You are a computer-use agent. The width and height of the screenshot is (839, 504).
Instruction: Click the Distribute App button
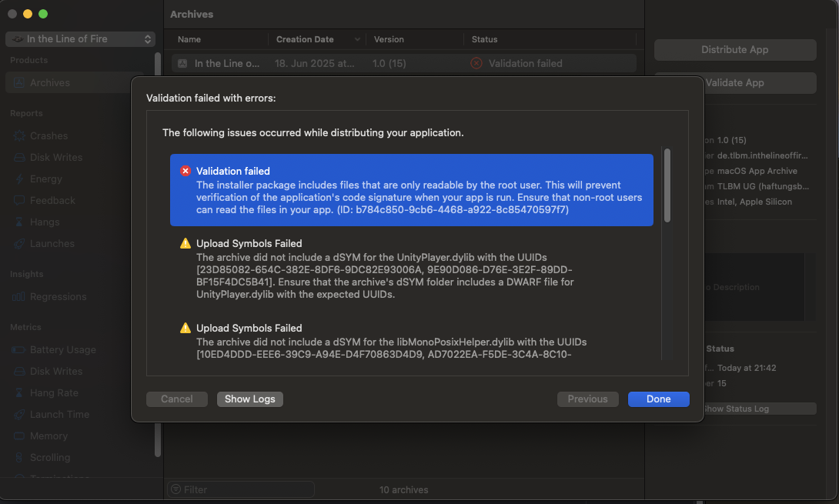pyautogui.click(x=734, y=50)
